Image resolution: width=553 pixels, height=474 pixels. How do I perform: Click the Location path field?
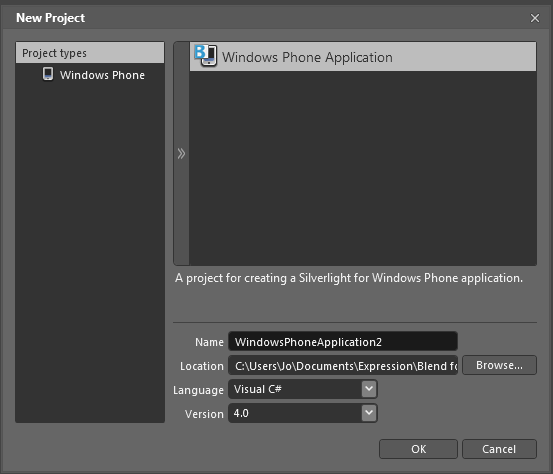(x=343, y=365)
